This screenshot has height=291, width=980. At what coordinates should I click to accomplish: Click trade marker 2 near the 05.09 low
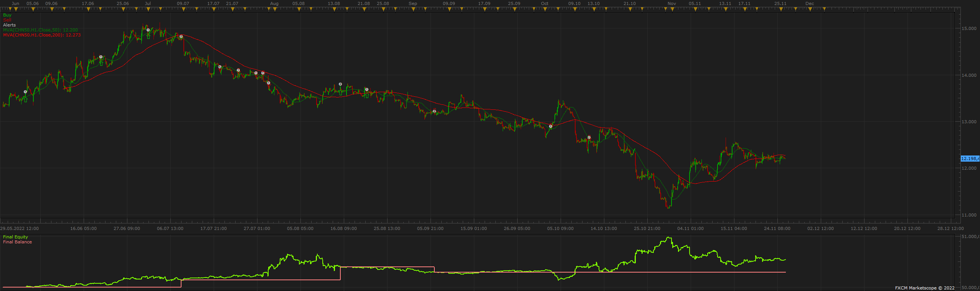click(x=434, y=111)
